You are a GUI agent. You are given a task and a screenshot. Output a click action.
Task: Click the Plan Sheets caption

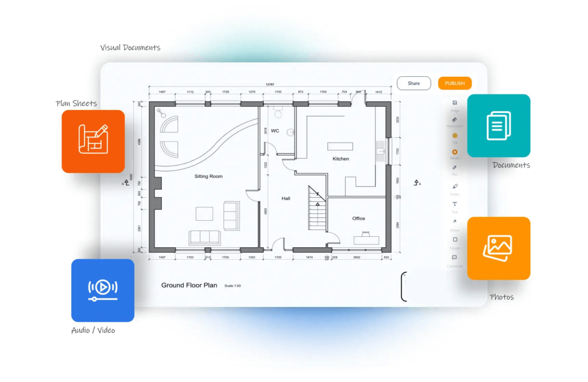tap(76, 103)
